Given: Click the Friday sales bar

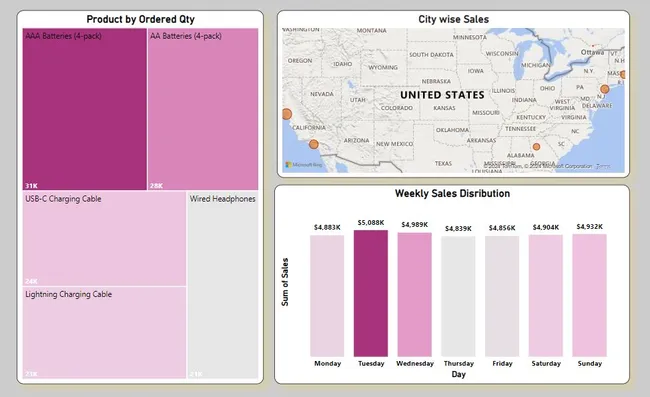Looking at the screenshot, I should (x=502, y=296).
